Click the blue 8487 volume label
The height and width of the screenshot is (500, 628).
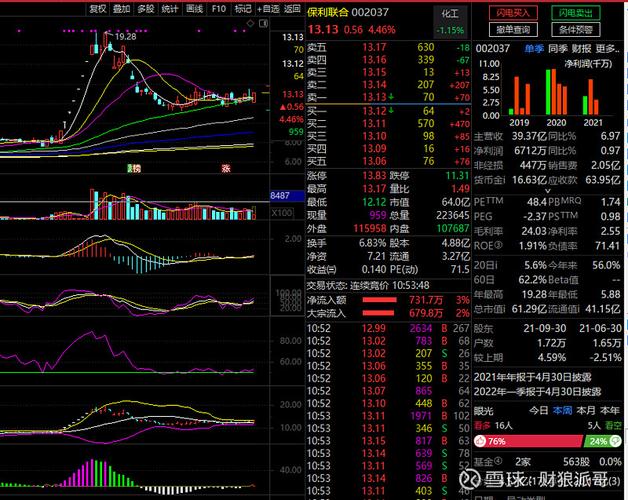[x=287, y=196]
